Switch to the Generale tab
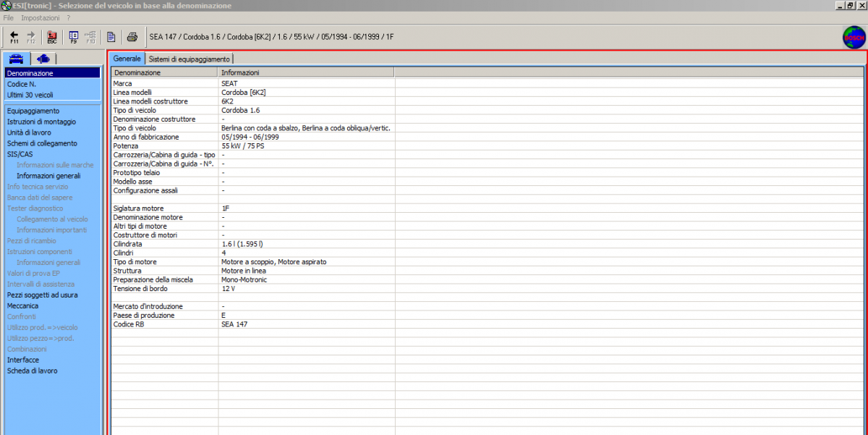This screenshot has width=868, height=435. (127, 59)
